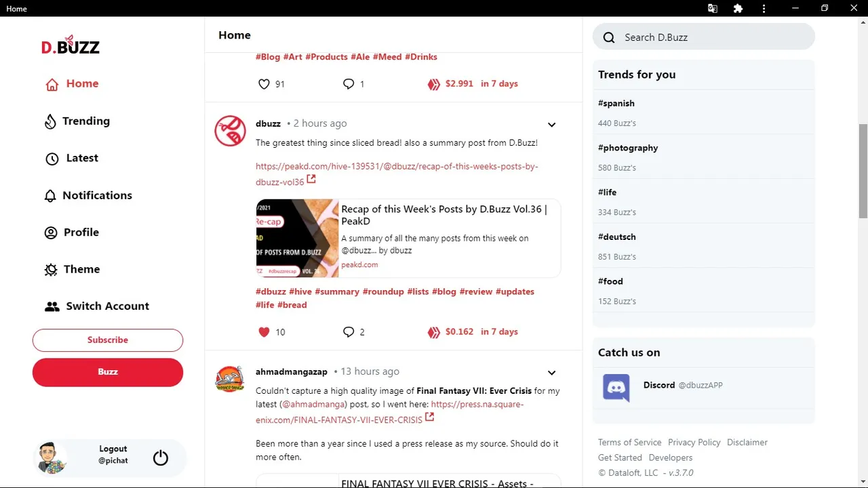The height and width of the screenshot is (488, 868).
Task: Click the red Buzz button
Action: point(108,372)
